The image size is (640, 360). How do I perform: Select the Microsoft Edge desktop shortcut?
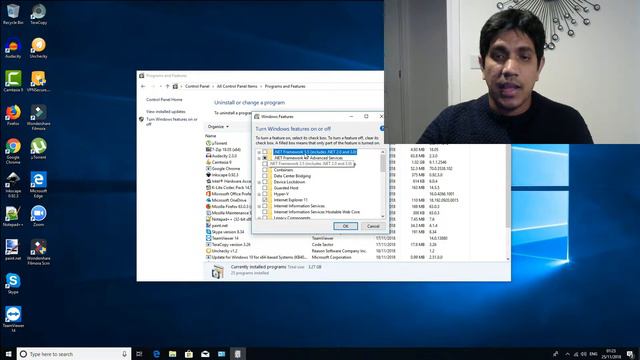click(x=38, y=185)
